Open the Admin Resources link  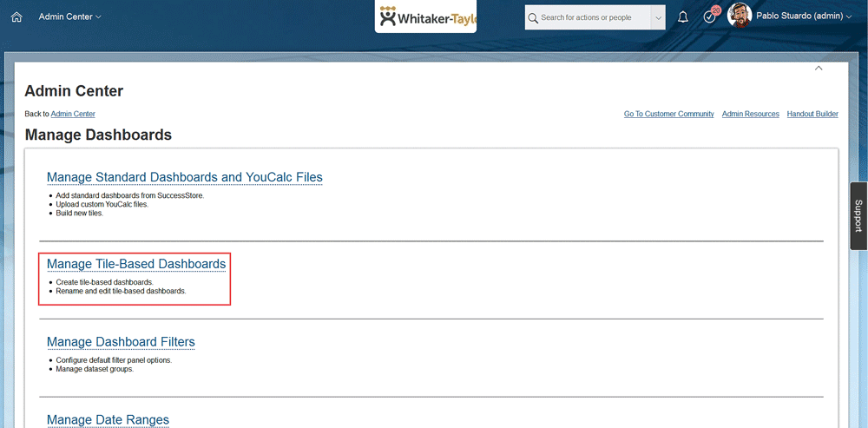coord(750,114)
